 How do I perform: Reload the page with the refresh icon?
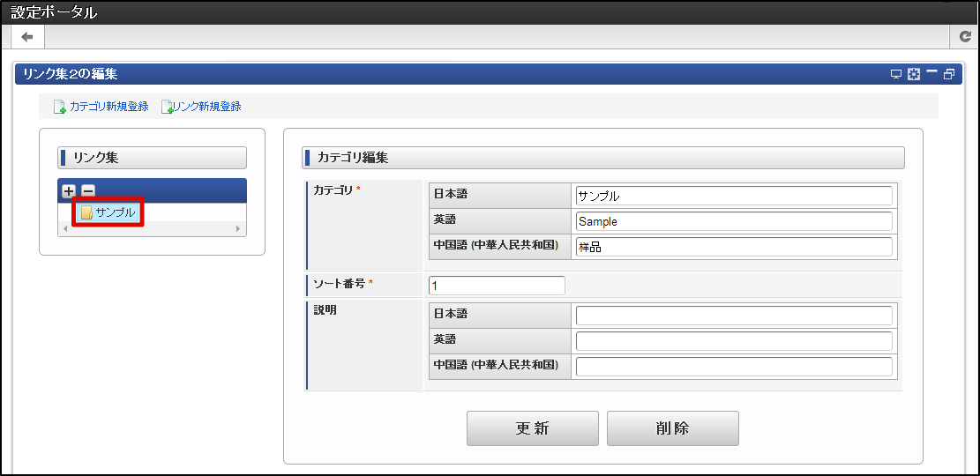tap(966, 38)
